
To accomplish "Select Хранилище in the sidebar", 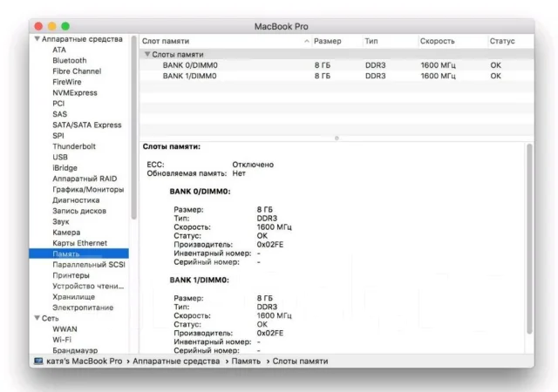I will 73,297.
